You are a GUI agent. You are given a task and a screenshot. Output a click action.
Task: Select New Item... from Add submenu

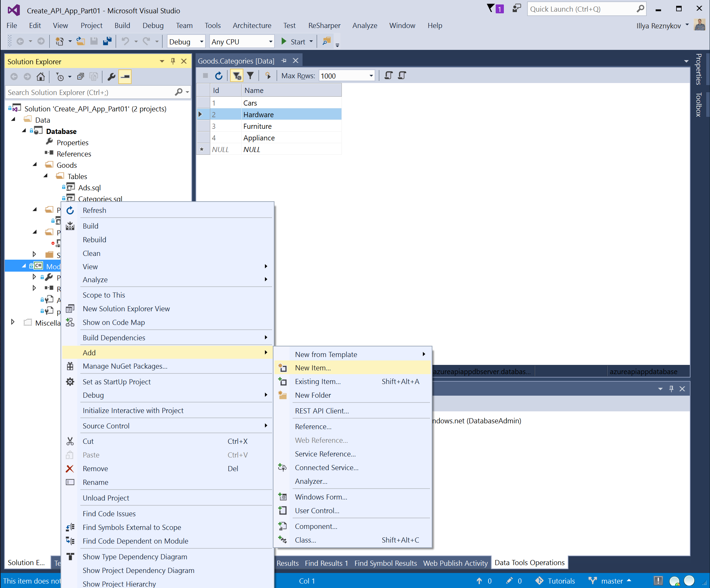313,368
